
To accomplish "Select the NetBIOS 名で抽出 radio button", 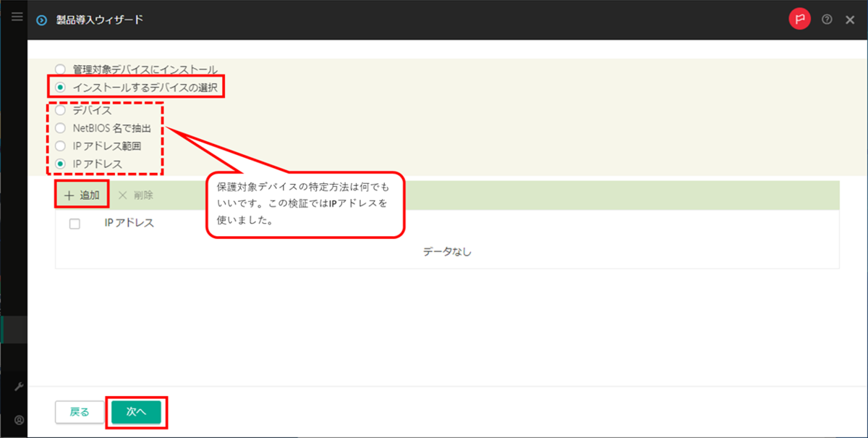I will (x=59, y=128).
